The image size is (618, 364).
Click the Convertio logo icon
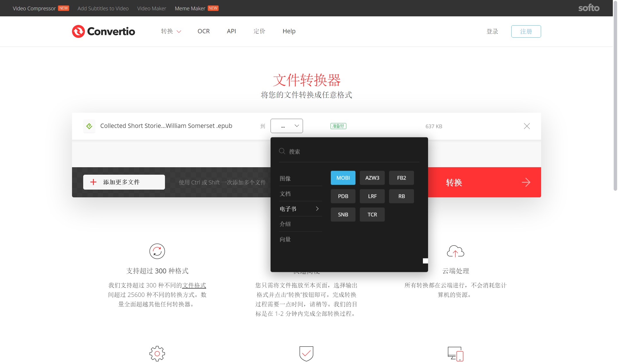pos(79,31)
